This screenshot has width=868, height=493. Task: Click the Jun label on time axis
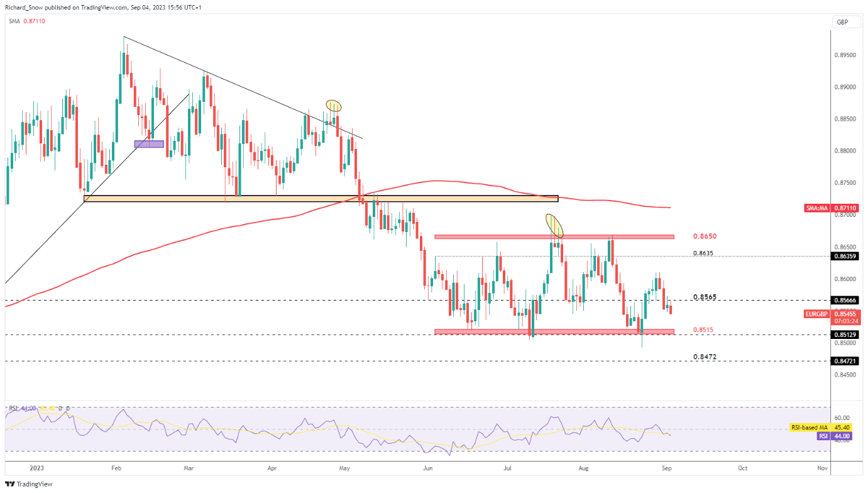click(427, 468)
